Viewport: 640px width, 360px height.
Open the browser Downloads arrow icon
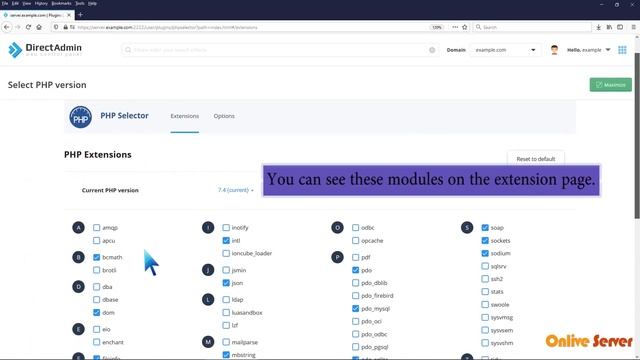click(598, 27)
